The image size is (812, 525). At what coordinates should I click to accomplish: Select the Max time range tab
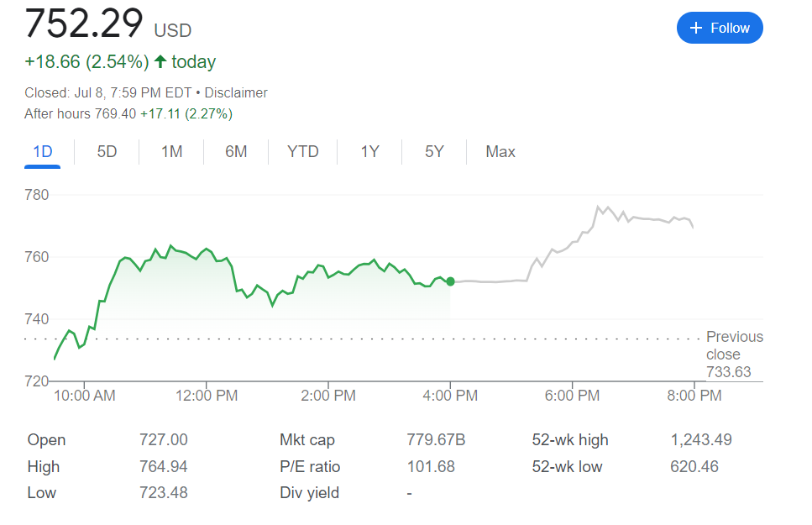[500, 152]
